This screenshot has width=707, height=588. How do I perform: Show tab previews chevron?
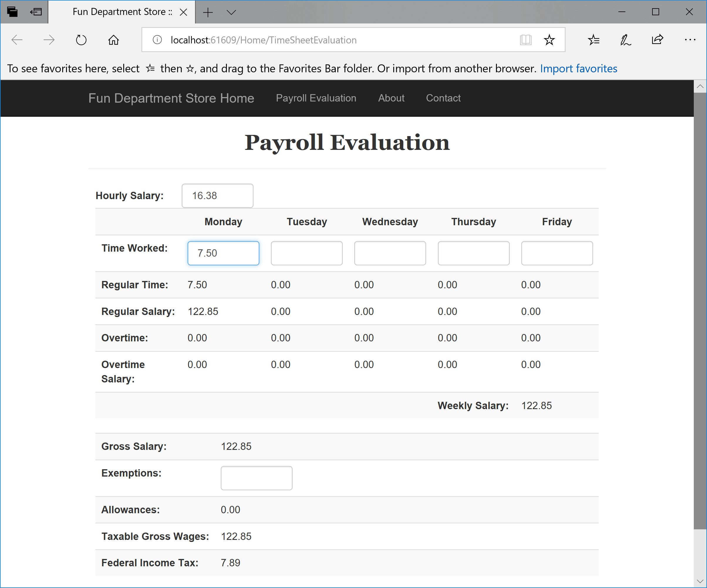click(x=231, y=12)
